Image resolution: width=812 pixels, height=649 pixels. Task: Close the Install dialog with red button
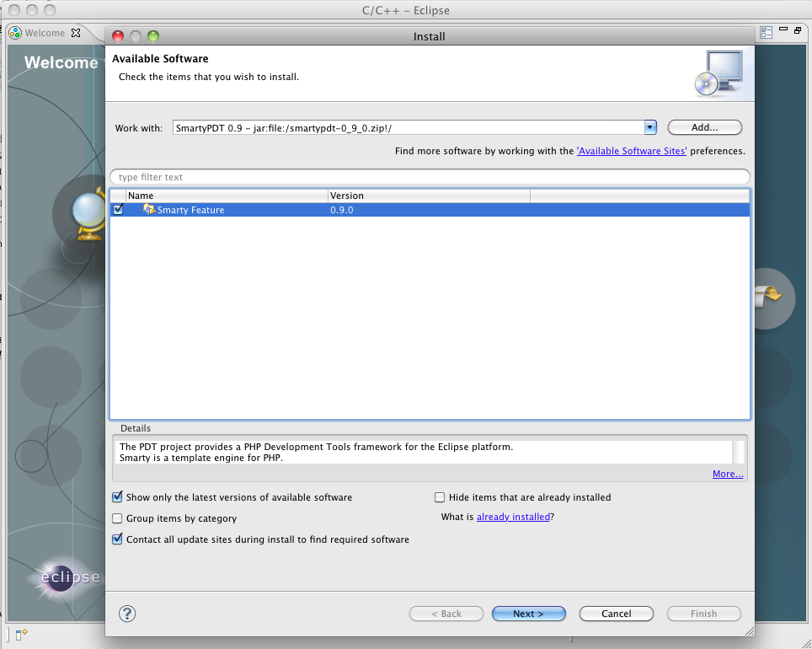pyautogui.click(x=118, y=36)
